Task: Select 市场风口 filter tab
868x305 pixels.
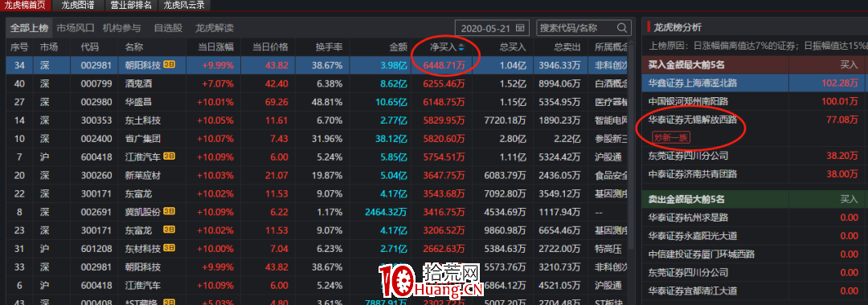Action: pyautogui.click(x=76, y=28)
